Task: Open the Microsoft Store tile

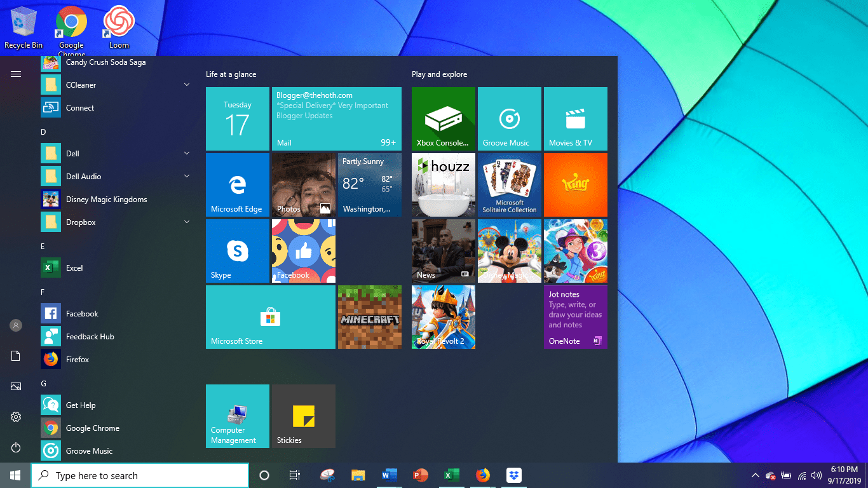Action: click(x=271, y=317)
